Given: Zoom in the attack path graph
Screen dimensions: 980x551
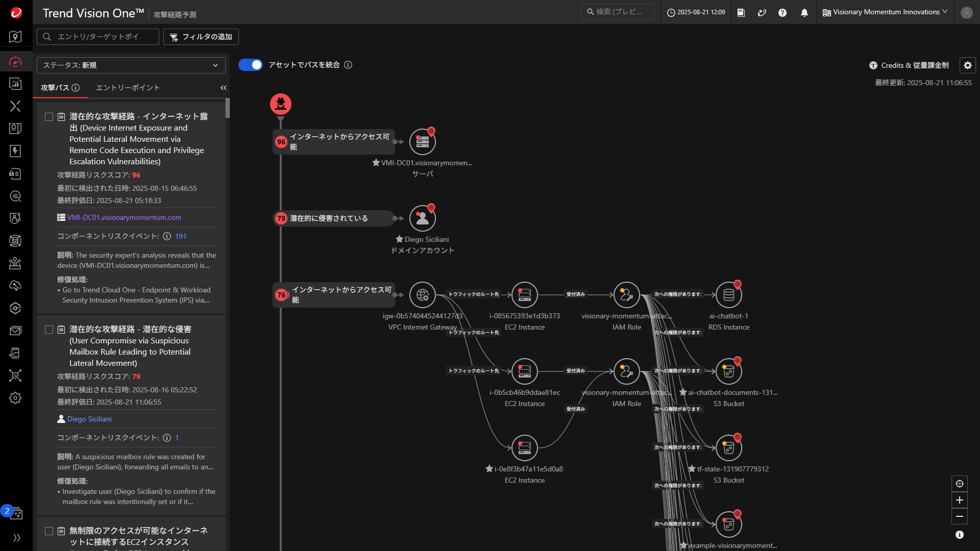Looking at the screenshot, I should tap(960, 500).
